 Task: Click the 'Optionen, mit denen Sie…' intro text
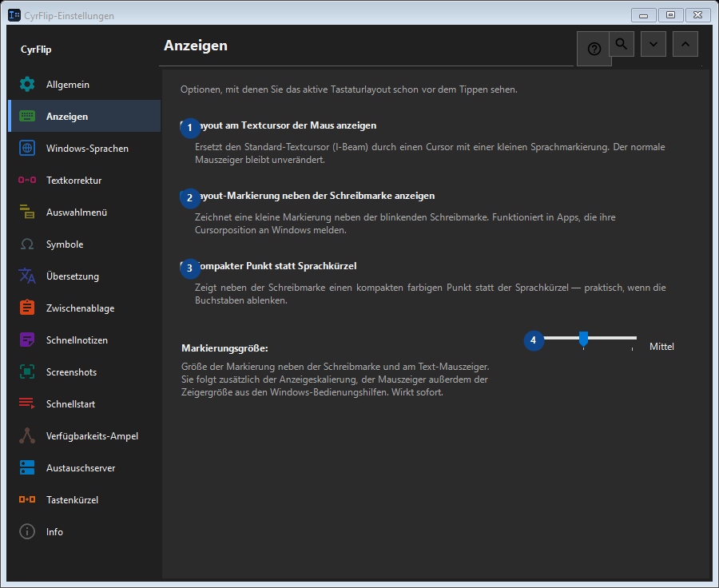[x=349, y=89]
